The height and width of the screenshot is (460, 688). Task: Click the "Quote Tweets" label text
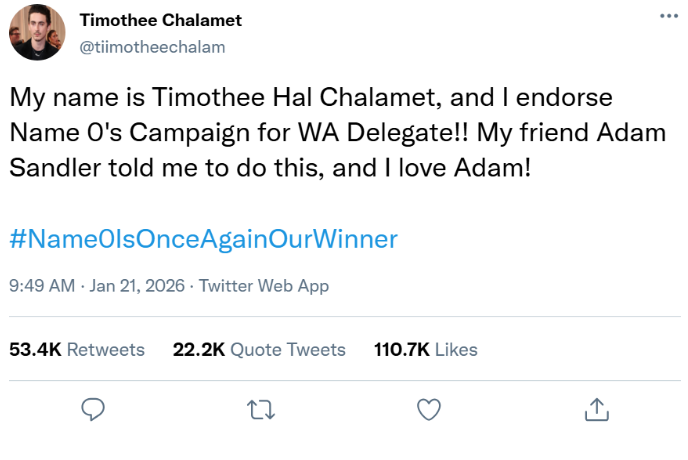pyautogui.click(x=288, y=349)
